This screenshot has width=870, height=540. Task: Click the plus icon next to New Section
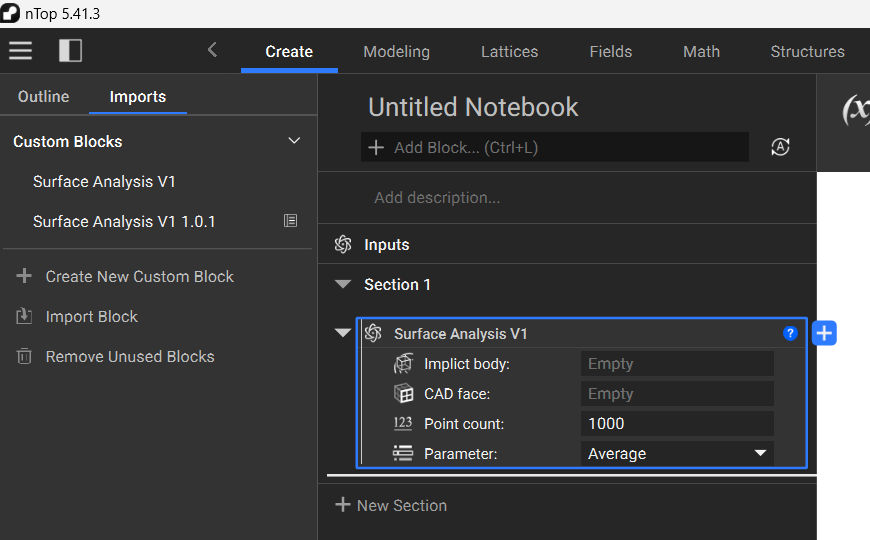click(x=343, y=504)
